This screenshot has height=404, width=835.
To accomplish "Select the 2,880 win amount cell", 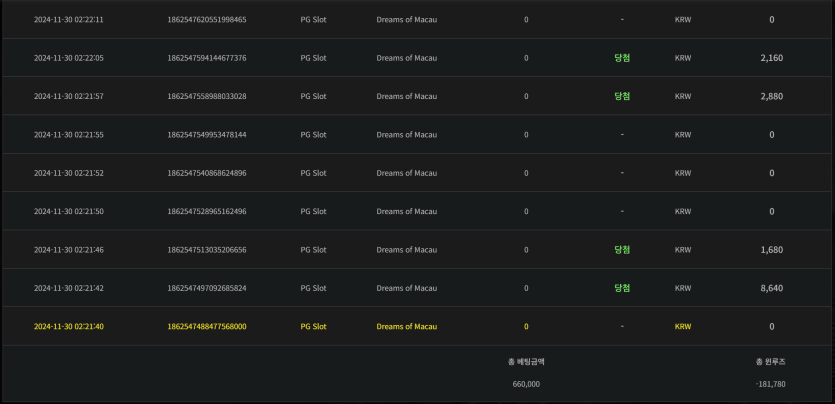I will (771, 96).
